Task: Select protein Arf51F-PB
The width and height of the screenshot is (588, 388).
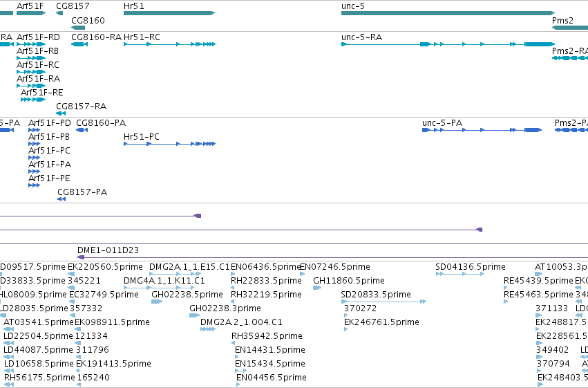Action: [x=34, y=144]
